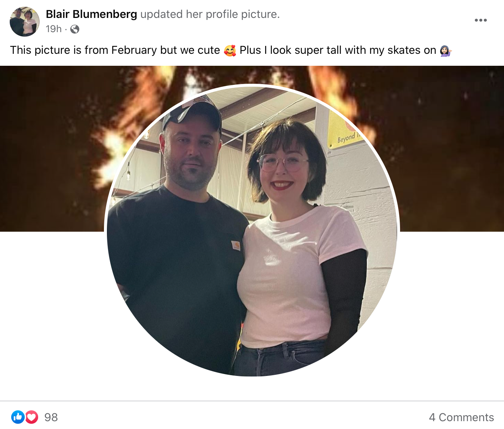Click the 'updated her profile picture' text
This screenshot has width=504, height=429.
[x=210, y=14]
